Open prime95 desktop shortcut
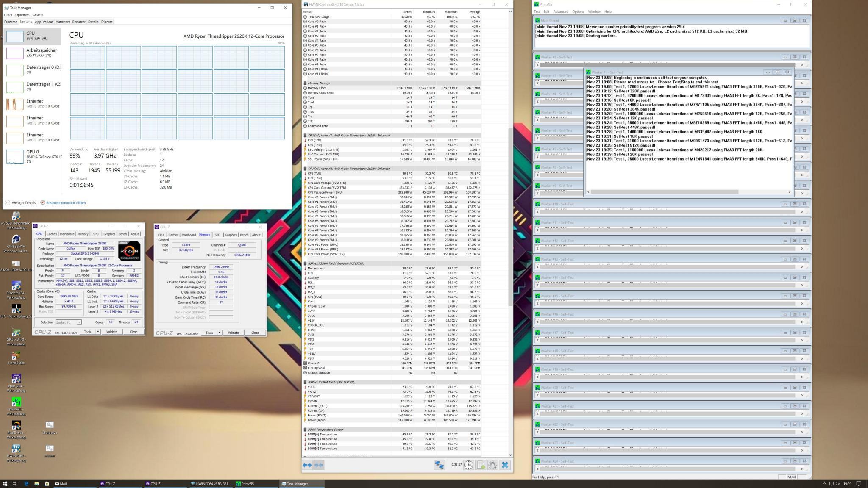The image size is (868, 488). [16, 407]
